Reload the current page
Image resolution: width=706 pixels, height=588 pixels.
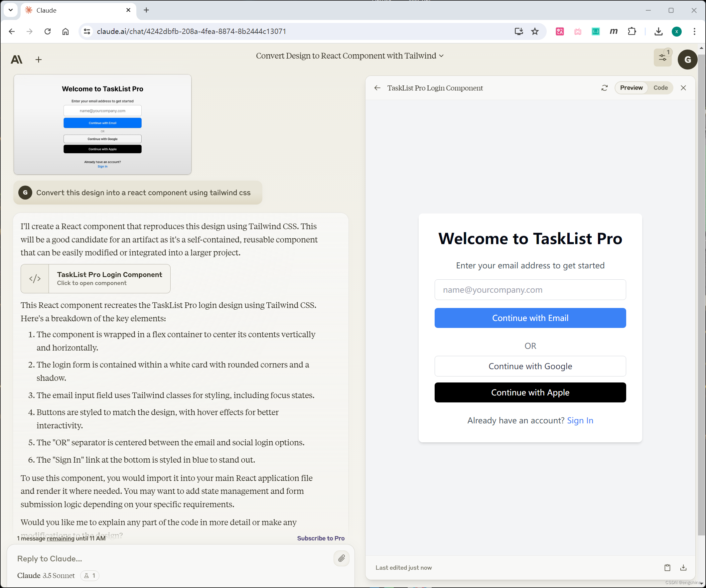click(48, 31)
